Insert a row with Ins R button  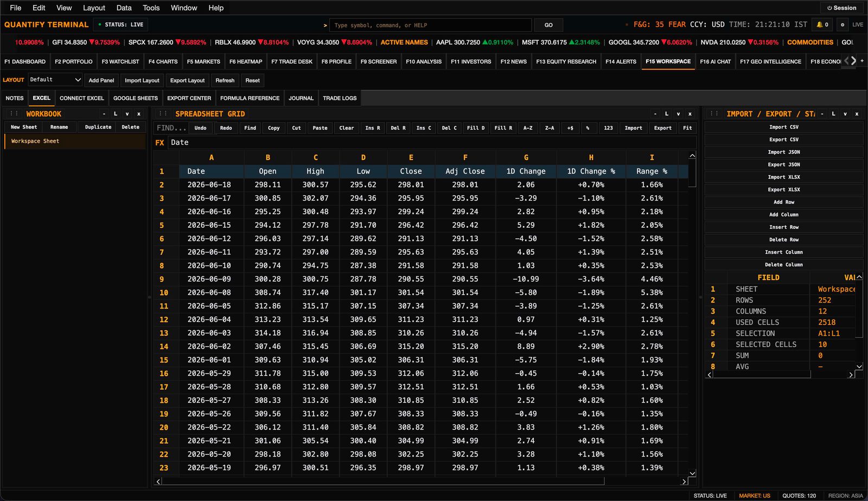373,128
